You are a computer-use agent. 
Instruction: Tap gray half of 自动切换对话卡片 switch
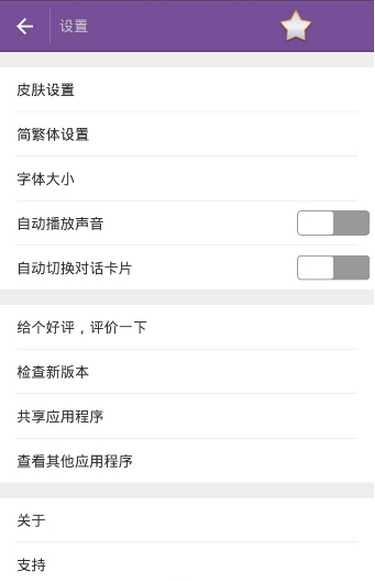tap(351, 268)
